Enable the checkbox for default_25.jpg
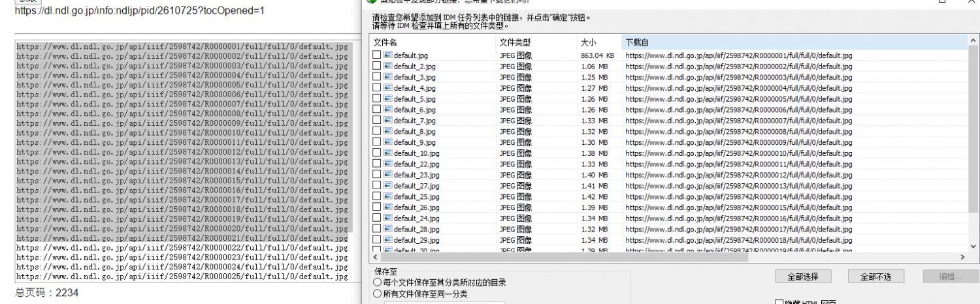980x304 pixels. click(x=376, y=196)
